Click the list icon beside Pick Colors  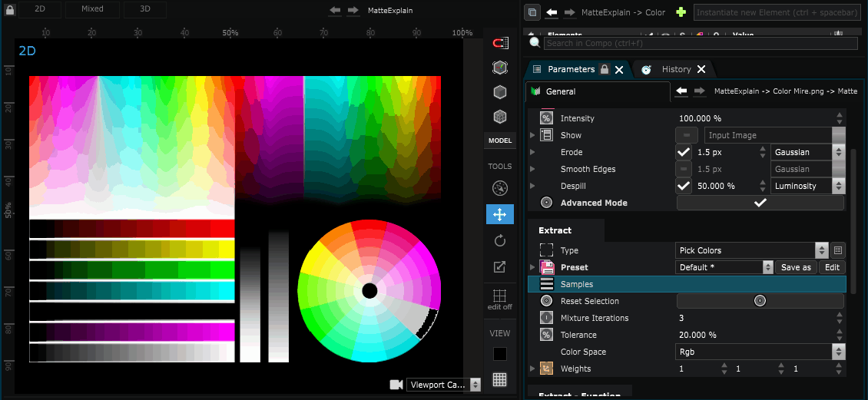tap(837, 250)
